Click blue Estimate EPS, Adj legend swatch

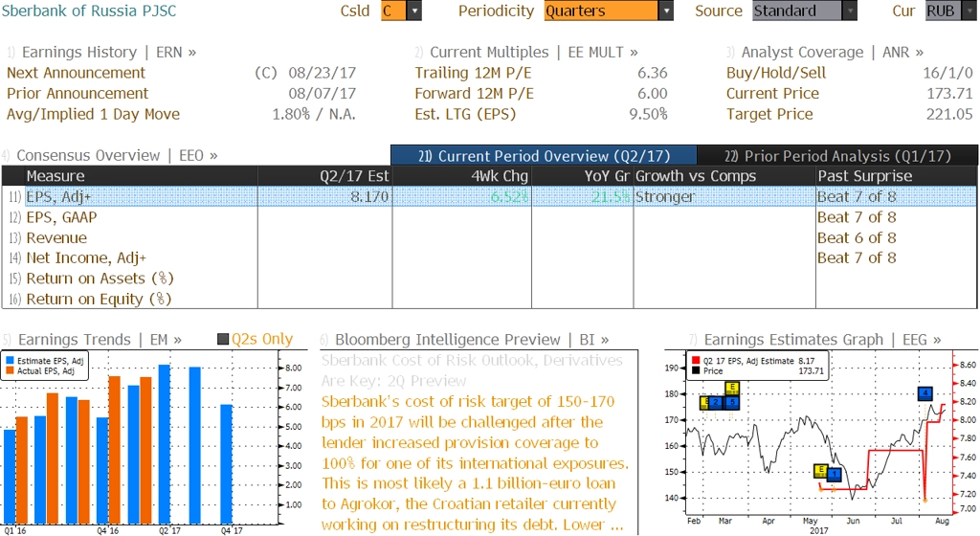click(x=10, y=361)
